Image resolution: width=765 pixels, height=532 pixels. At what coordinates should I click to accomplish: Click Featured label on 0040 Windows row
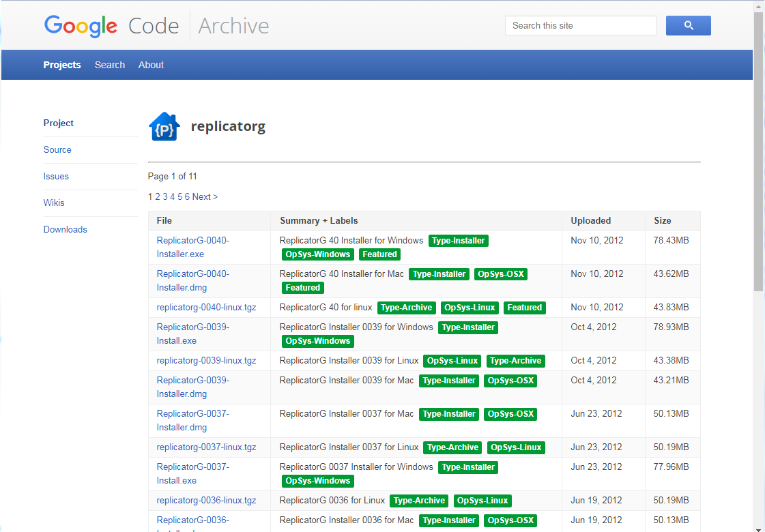(379, 254)
